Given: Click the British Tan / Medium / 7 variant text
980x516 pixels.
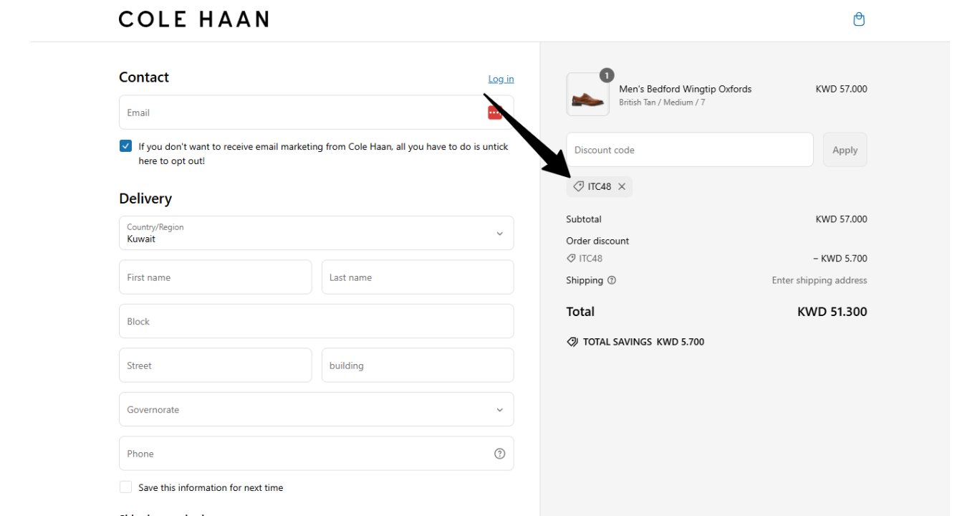Looking at the screenshot, I should coord(662,102).
